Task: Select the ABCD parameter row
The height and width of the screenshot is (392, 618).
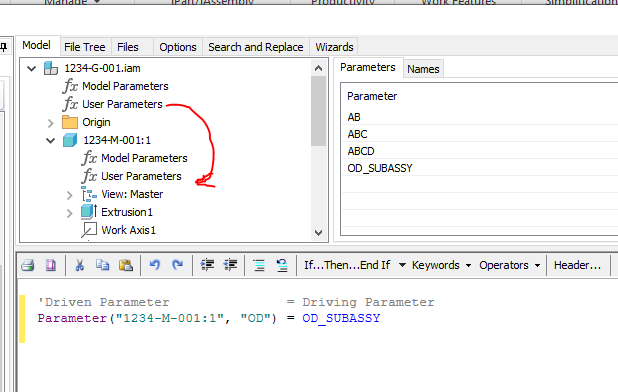Action: pos(479,151)
